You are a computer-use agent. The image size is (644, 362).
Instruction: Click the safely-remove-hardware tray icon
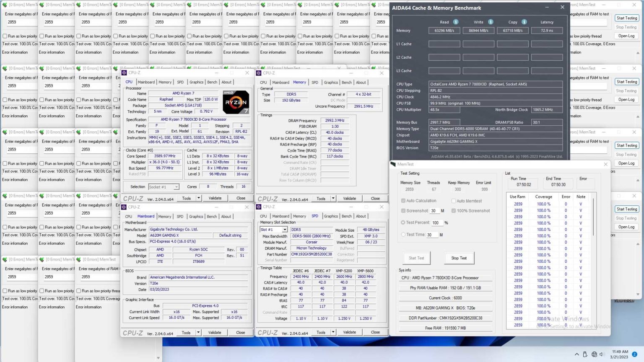[585, 354]
